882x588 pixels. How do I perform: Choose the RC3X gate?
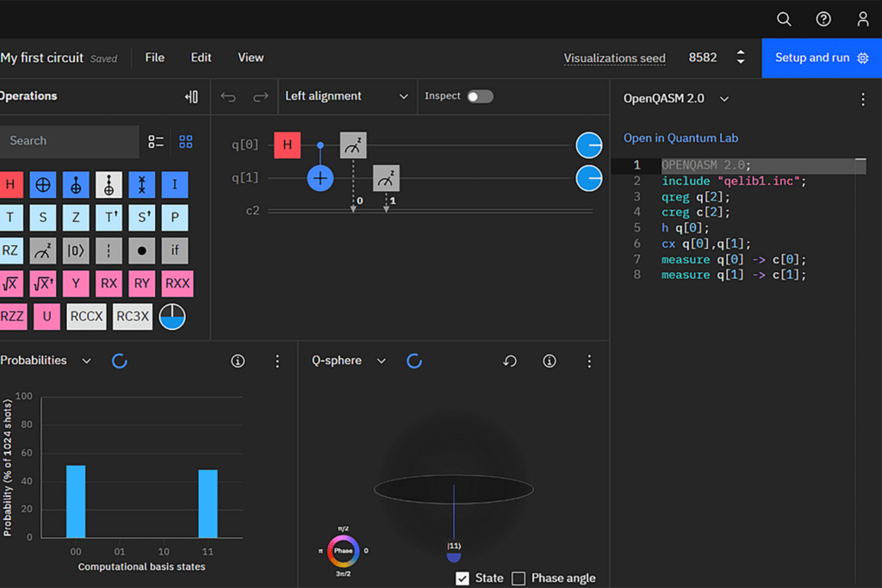(132, 317)
